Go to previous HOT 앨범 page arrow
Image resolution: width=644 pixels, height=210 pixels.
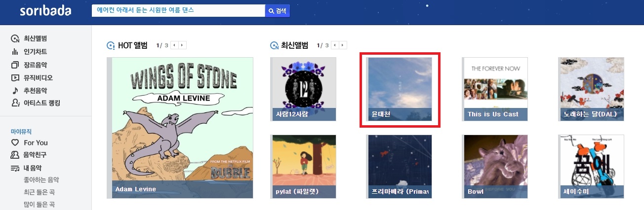tap(175, 45)
